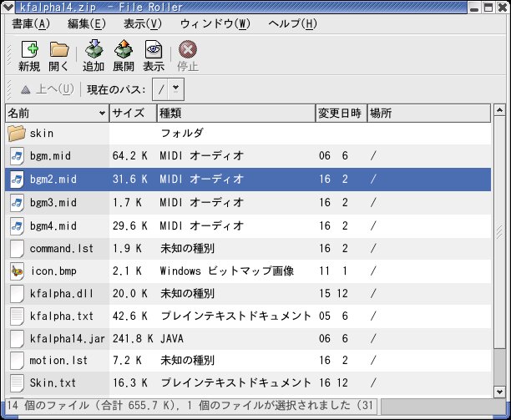
Task: Open the 書庫(A) archive menu
Action: coord(31,23)
